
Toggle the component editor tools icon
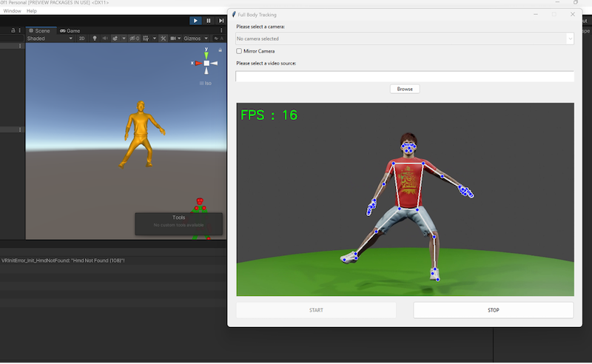(163, 38)
